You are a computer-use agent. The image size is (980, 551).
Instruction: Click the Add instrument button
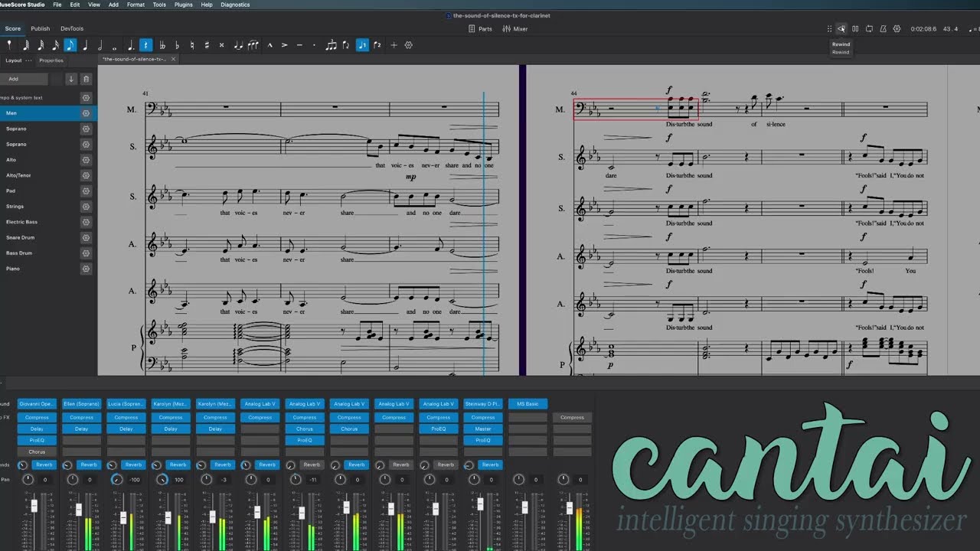pos(24,79)
